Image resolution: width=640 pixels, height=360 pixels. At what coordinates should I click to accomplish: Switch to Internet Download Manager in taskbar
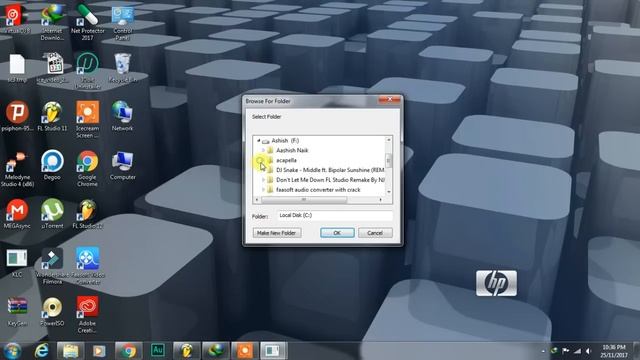(216, 351)
